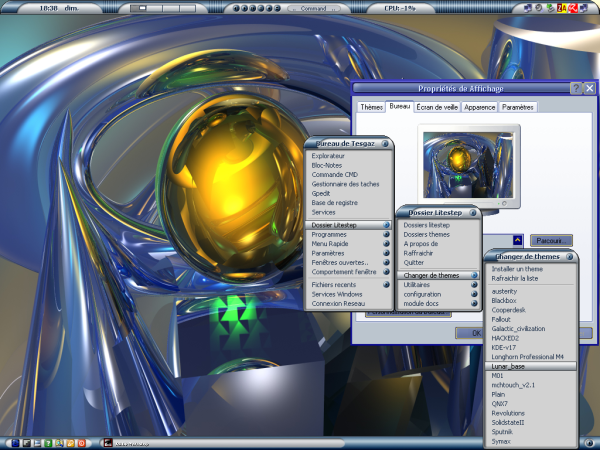Open the Paramètres tab in Propriétés de Affichage
Screen dimensions: 600x450
click(517, 107)
